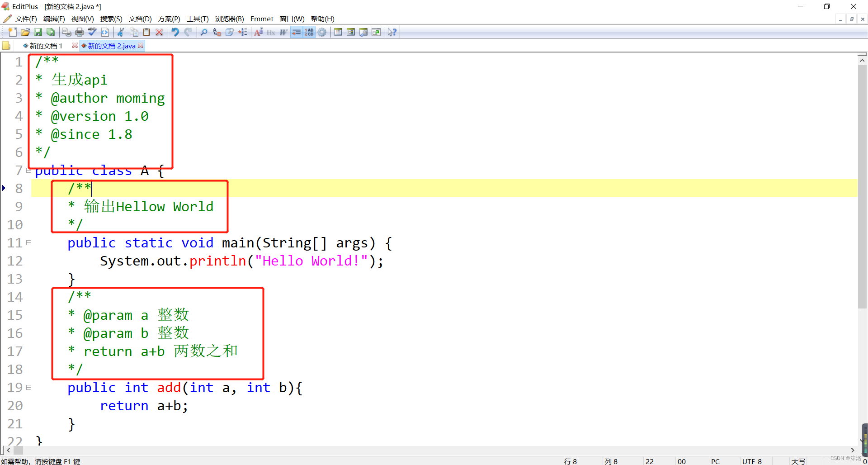Toggle the Hex Viewer (Hx) button
The image size is (868, 465).
271,32
